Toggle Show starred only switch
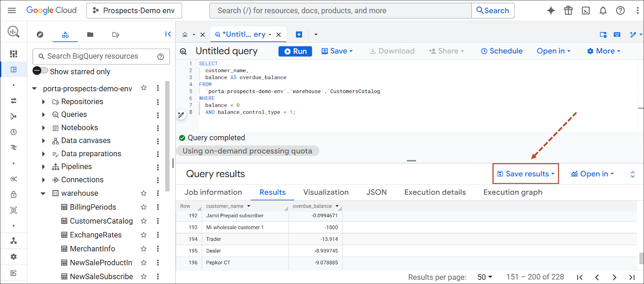This screenshot has height=284, width=644. 40,70
